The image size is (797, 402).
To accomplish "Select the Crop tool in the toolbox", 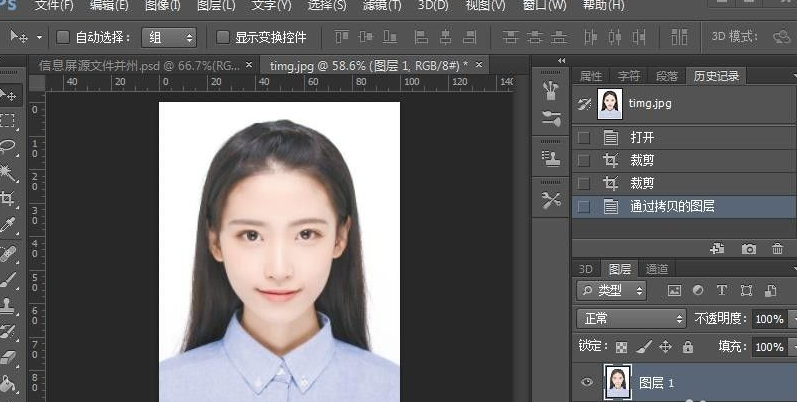I will click(x=7, y=198).
